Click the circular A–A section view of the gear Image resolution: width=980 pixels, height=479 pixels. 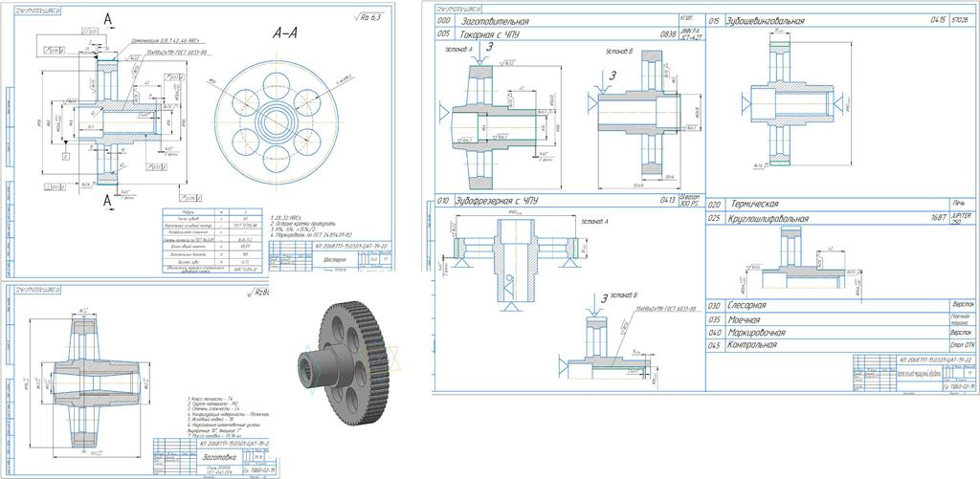pyautogui.click(x=277, y=121)
